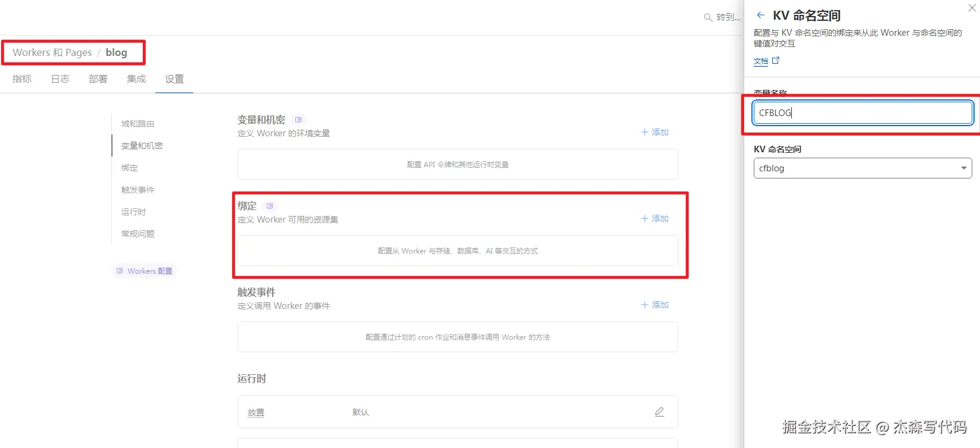Click the back arrow beside KV 命名空间
980x448 pixels.
click(760, 15)
